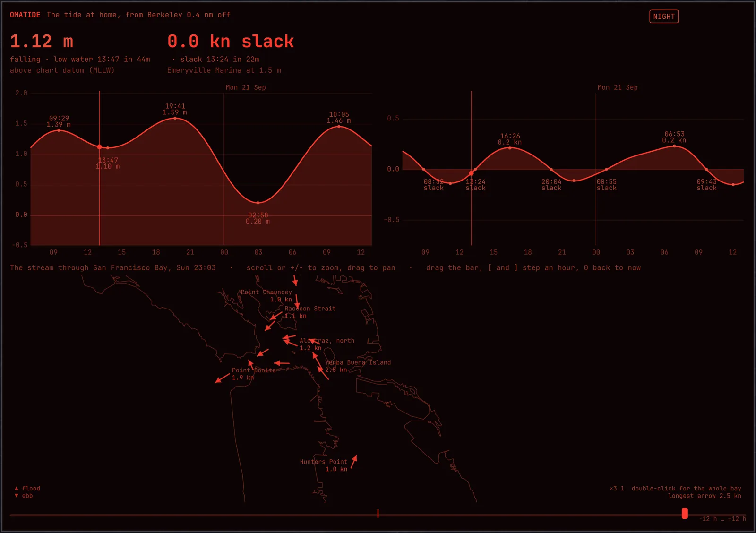Click the longest arrow 2.5 kn text

coord(704,496)
